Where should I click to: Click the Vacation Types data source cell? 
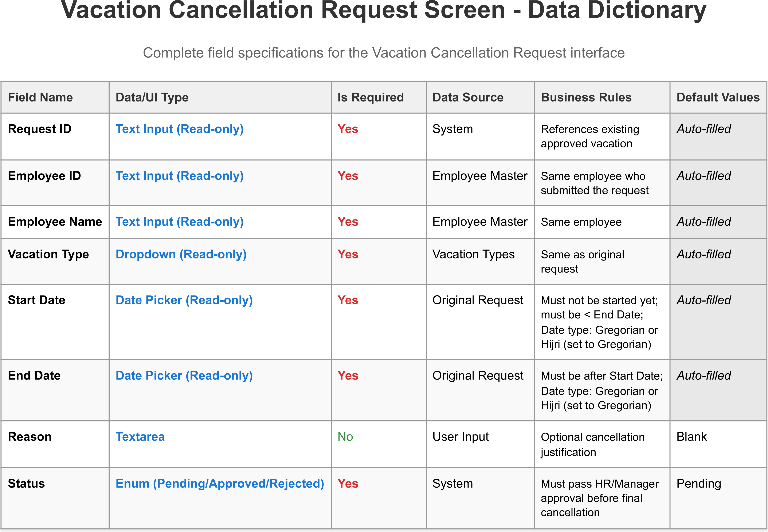point(473,254)
